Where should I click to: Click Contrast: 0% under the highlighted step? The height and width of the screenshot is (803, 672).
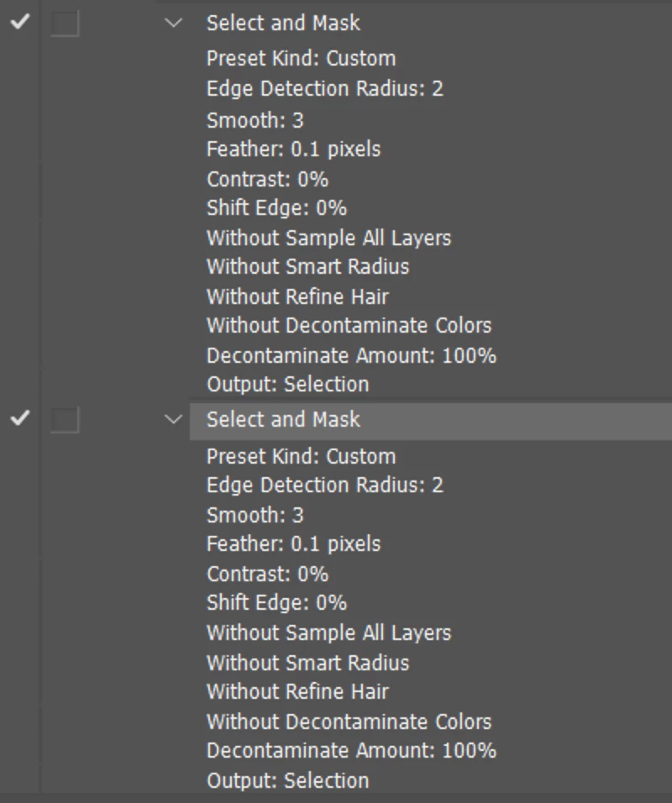pyautogui.click(x=267, y=574)
